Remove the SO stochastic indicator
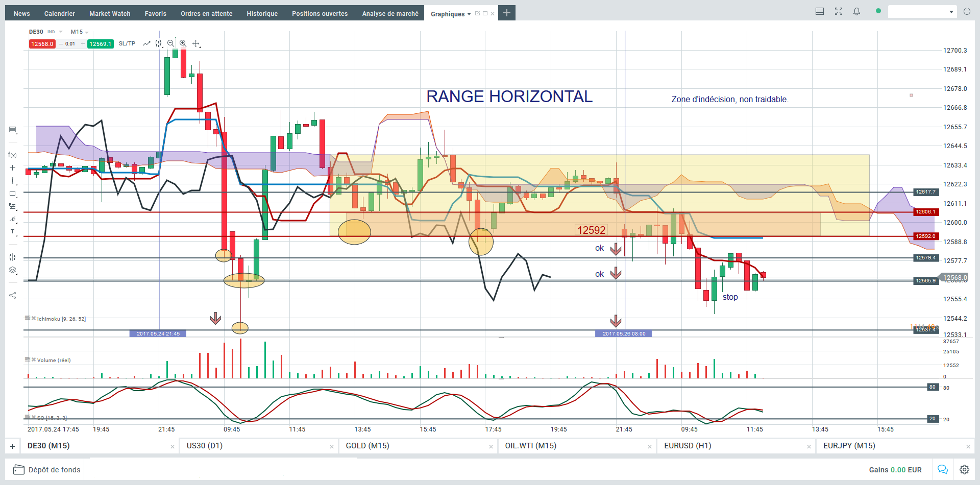 tap(34, 417)
